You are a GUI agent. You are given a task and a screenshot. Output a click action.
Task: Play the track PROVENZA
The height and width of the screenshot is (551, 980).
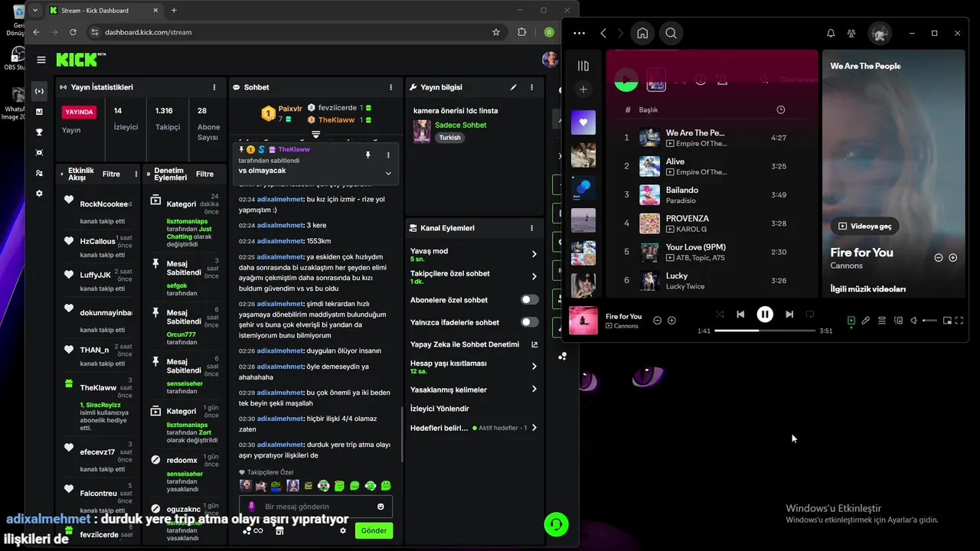(x=687, y=218)
